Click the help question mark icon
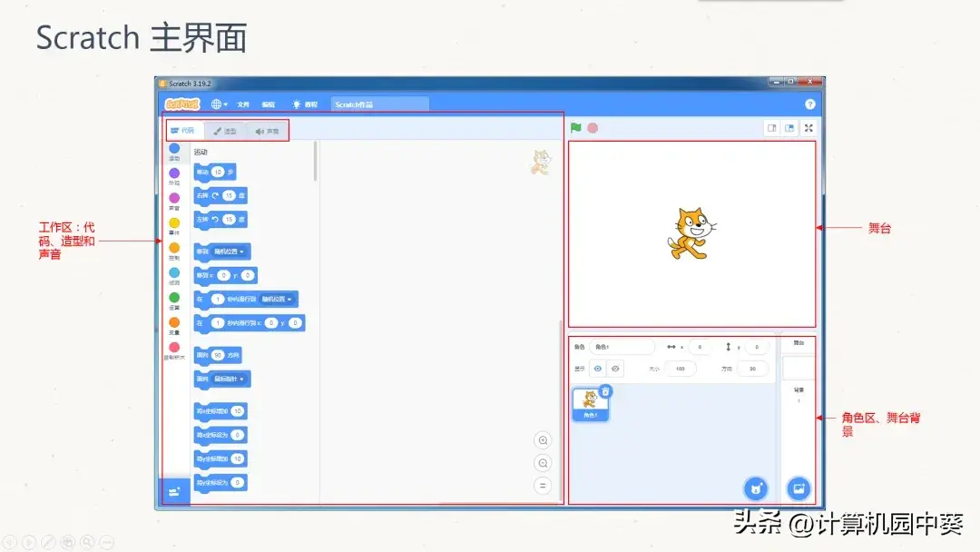Screen dimensions: 980x552 [x=810, y=104]
